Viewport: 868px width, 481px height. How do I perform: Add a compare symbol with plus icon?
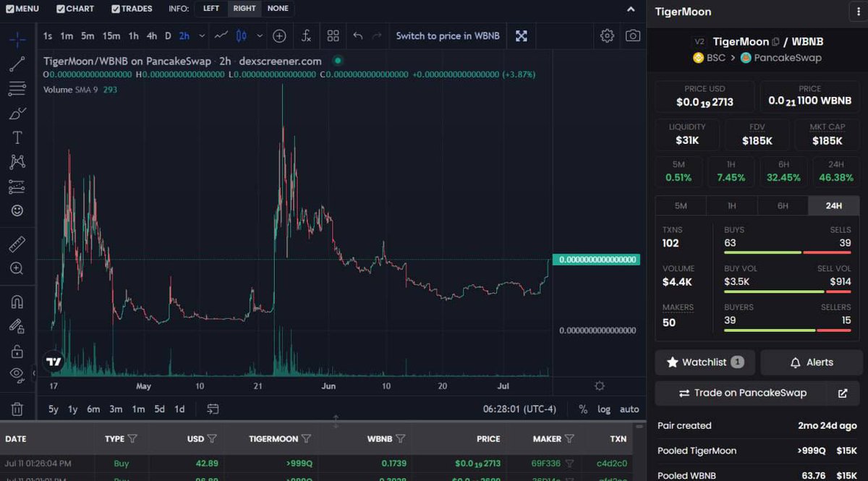click(x=279, y=36)
